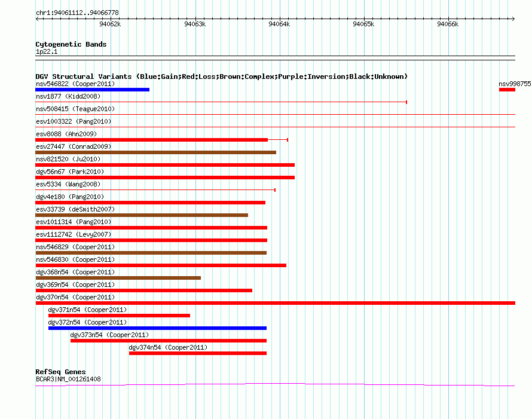Click the 94065k ruler tick label
This screenshot has height=419, width=532.
363,24
